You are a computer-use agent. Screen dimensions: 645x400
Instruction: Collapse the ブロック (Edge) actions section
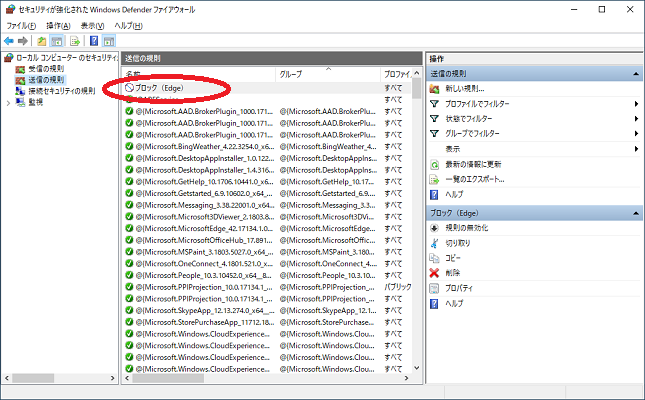[x=636, y=213]
